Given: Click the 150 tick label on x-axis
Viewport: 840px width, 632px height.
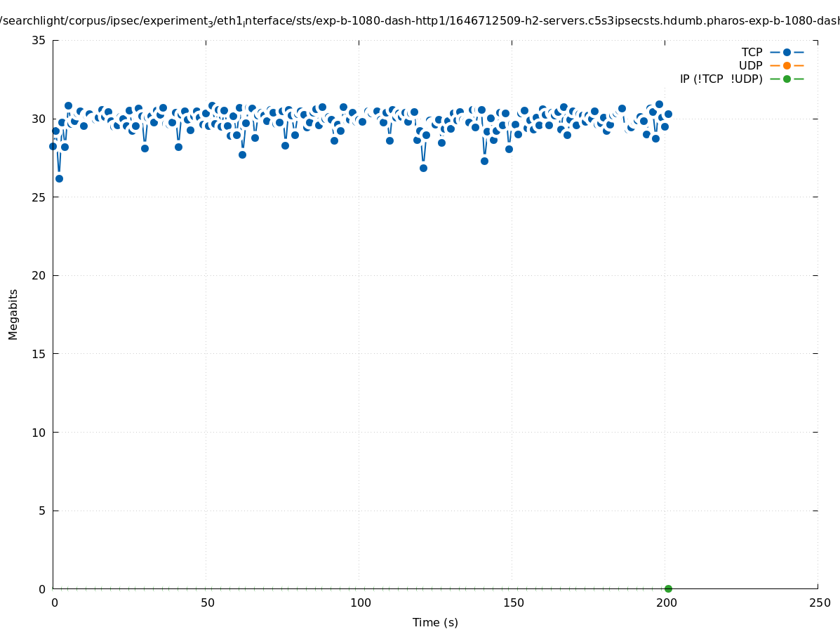Looking at the screenshot, I should [x=513, y=603].
